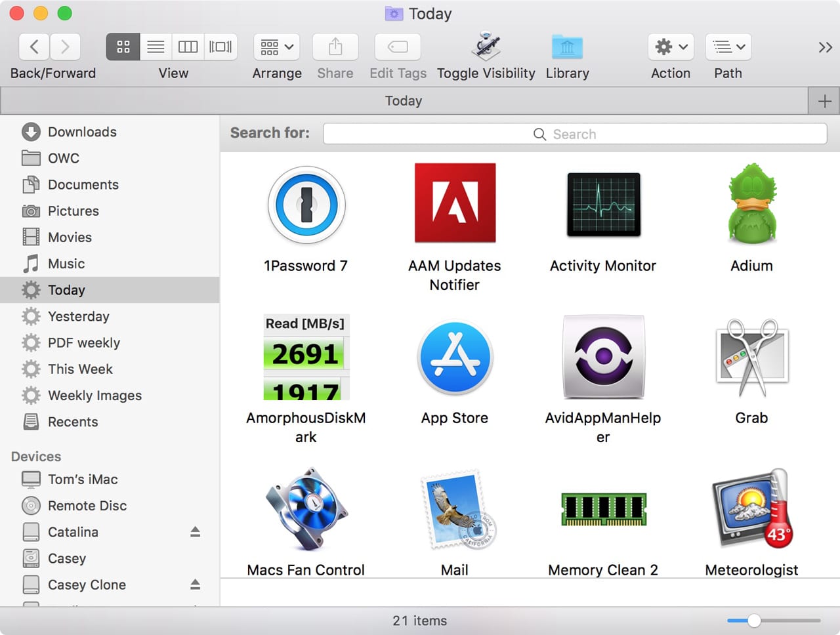Select the Memory Clean 2 icon
This screenshot has height=635, width=840.
[x=603, y=510]
